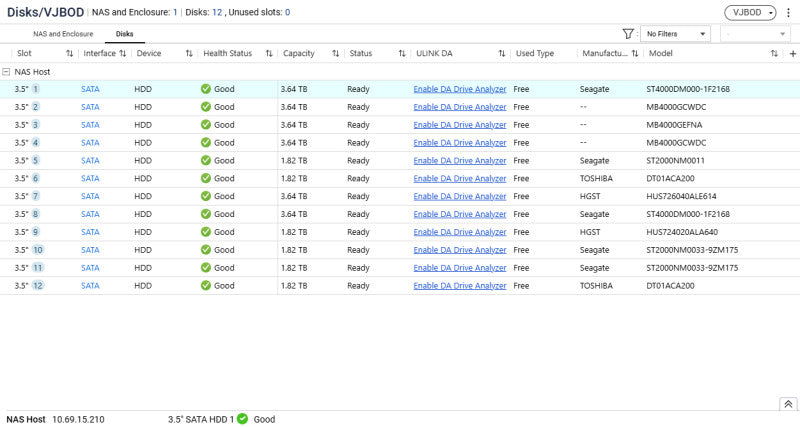Sort by Status column arrows
The width and height of the screenshot is (800, 427).
(402, 54)
